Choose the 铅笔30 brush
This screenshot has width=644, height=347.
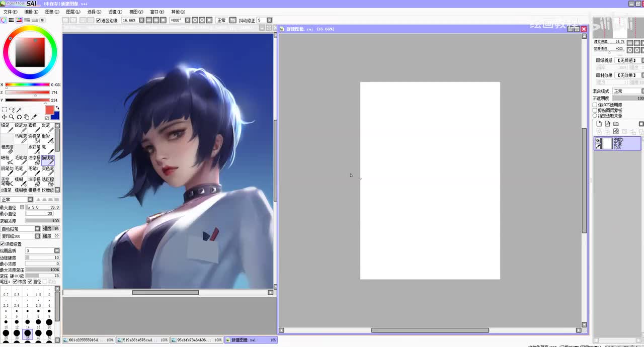click(x=21, y=128)
